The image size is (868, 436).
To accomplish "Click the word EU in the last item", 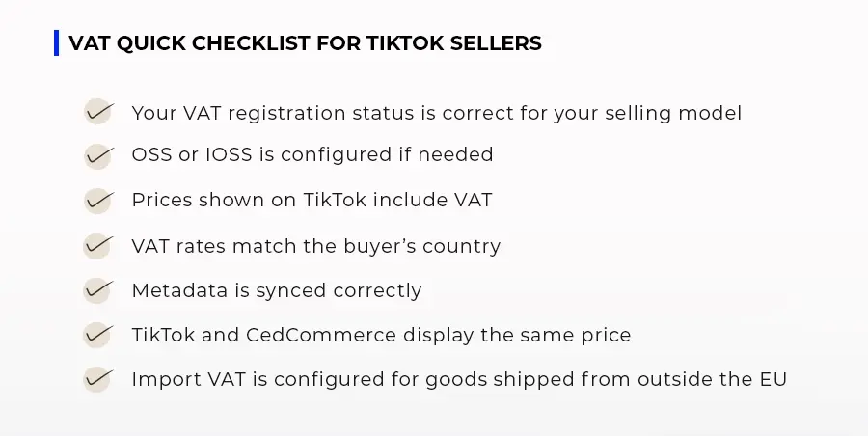I will (774, 380).
